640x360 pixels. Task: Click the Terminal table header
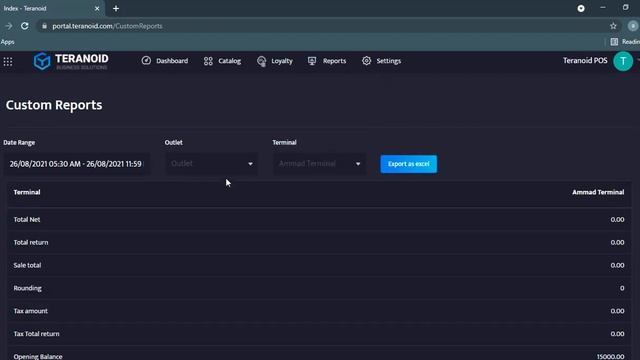coord(27,192)
